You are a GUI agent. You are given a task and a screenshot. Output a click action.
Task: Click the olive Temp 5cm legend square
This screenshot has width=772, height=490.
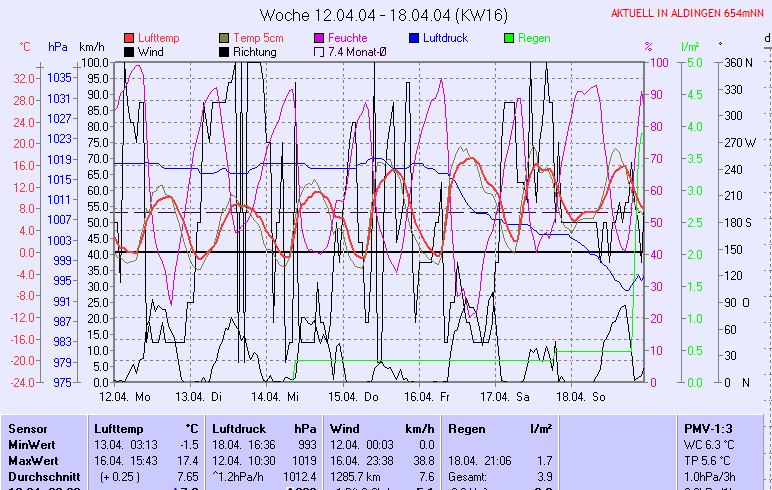pyautogui.click(x=225, y=38)
